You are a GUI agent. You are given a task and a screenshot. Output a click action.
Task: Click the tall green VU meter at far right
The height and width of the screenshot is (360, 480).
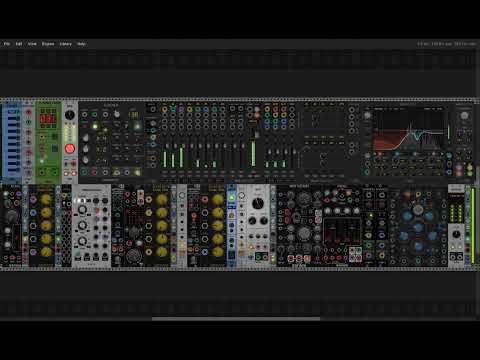(472, 226)
